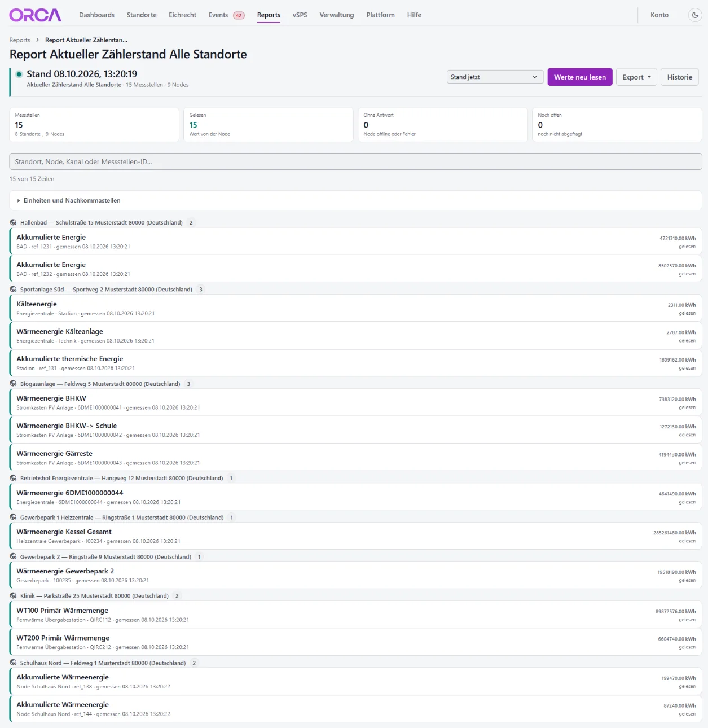This screenshot has width=708, height=728.
Task: Click the Messstellen summary card
Action: (94, 125)
